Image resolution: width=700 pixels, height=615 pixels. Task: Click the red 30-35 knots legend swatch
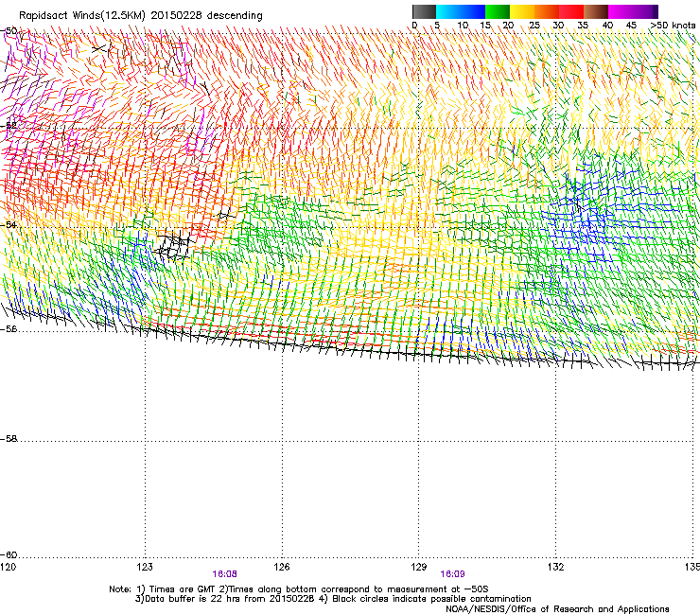571,11
